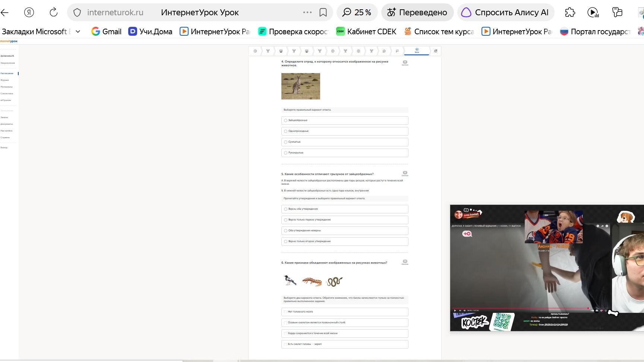The image size is (644, 362).
Task: Open the flag step in lesson navigation
Action: (x=397, y=51)
